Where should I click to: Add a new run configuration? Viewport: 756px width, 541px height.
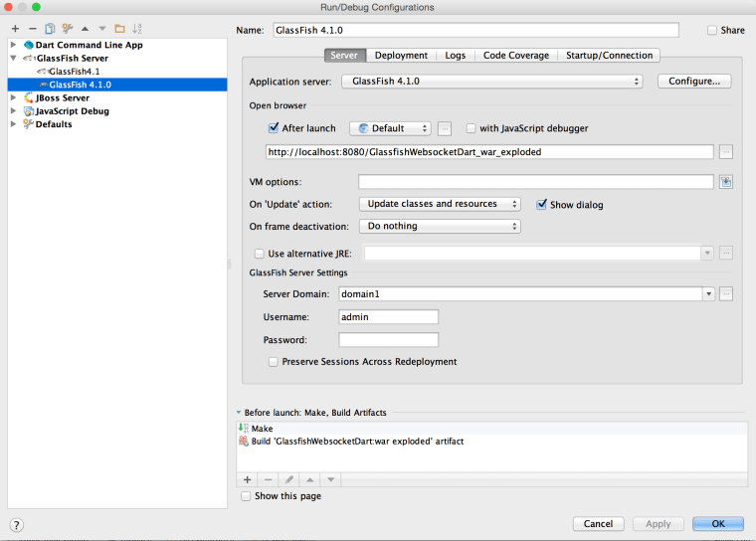tap(15, 29)
